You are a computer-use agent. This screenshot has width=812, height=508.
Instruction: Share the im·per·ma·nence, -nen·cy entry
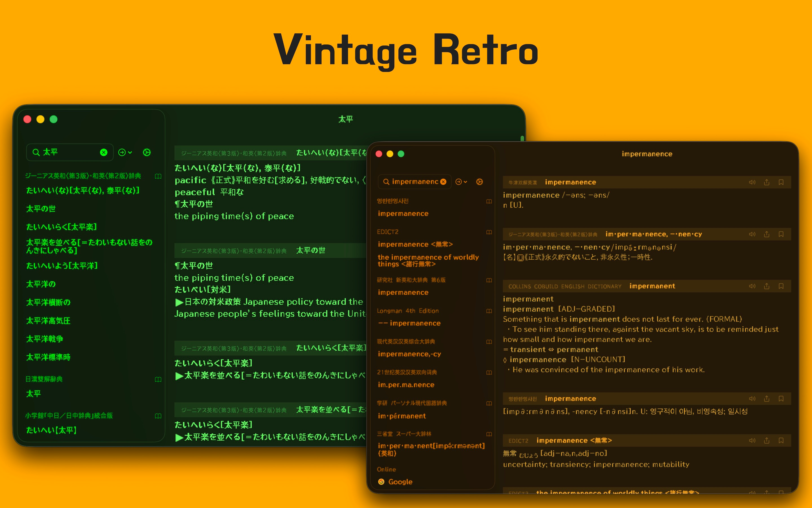tap(767, 234)
